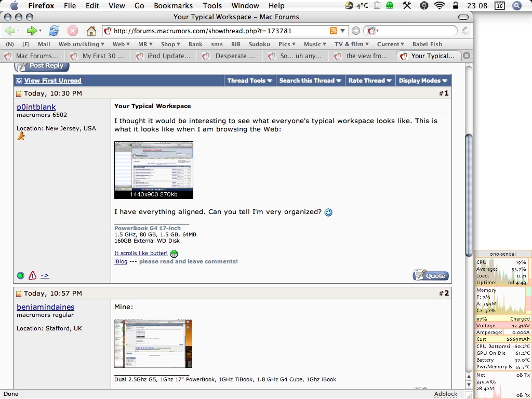The height and width of the screenshot is (399, 532).
Task: Open p0intblank's profile link
Action: tap(36, 107)
